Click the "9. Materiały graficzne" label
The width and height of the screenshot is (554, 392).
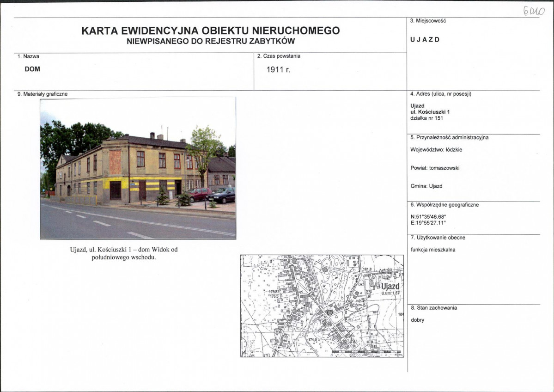tap(43, 94)
